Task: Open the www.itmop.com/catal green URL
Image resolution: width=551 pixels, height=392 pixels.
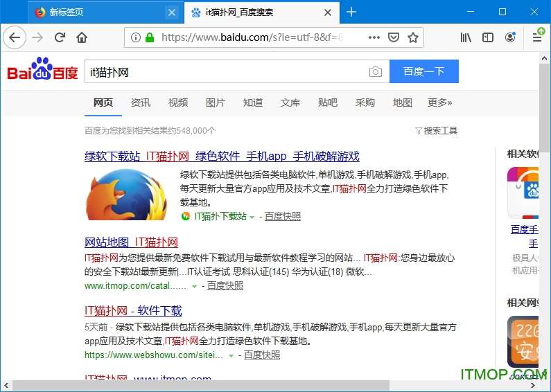Action: coord(135,285)
